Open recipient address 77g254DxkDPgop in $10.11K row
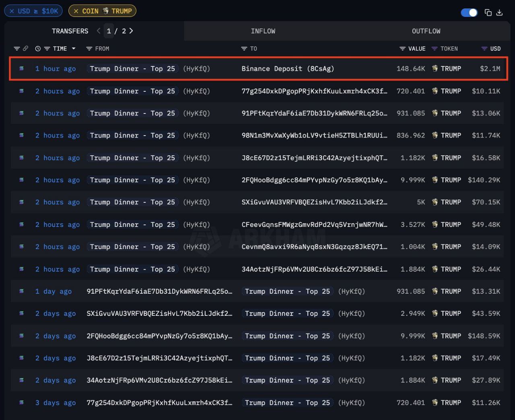 click(x=314, y=91)
